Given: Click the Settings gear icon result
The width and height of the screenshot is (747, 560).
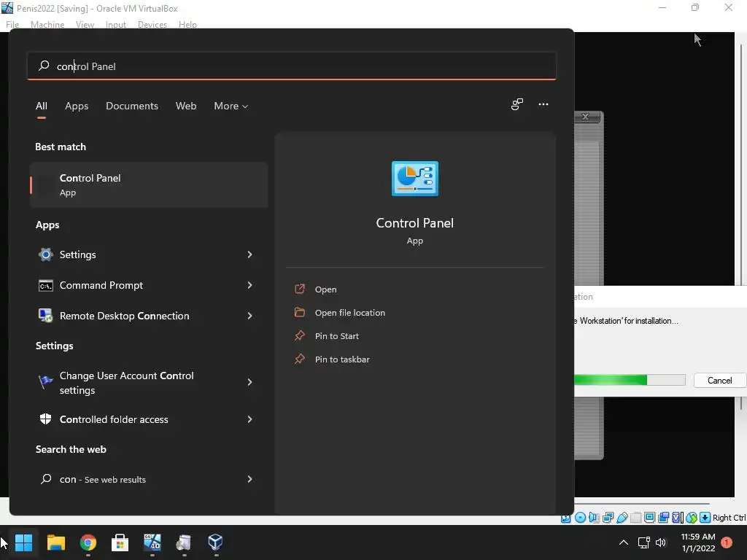Looking at the screenshot, I should (46, 254).
